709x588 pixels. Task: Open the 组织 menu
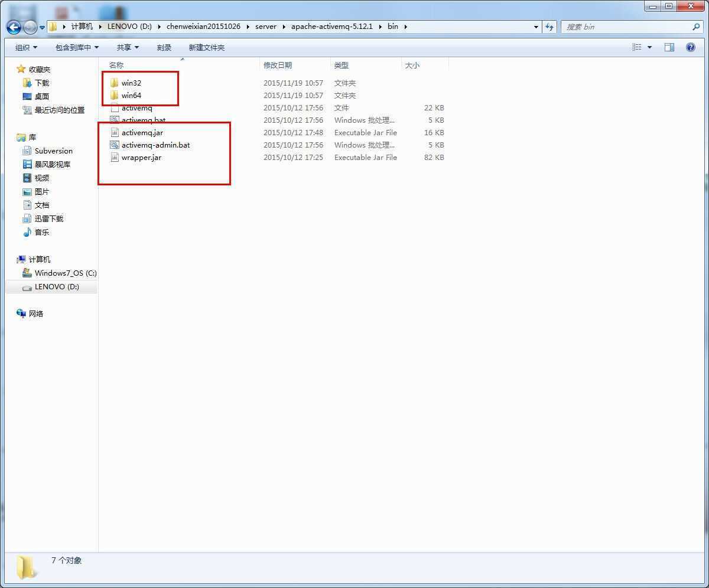(x=26, y=47)
